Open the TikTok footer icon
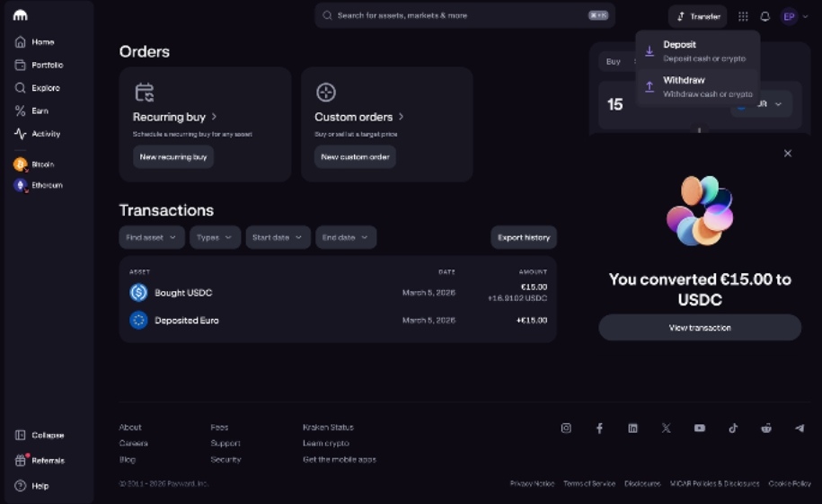The width and height of the screenshot is (822, 504). (733, 428)
